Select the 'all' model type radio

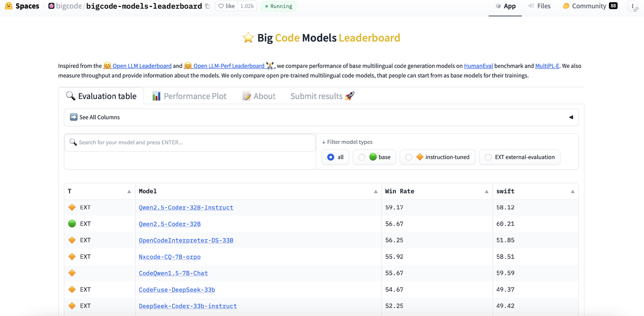click(331, 157)
